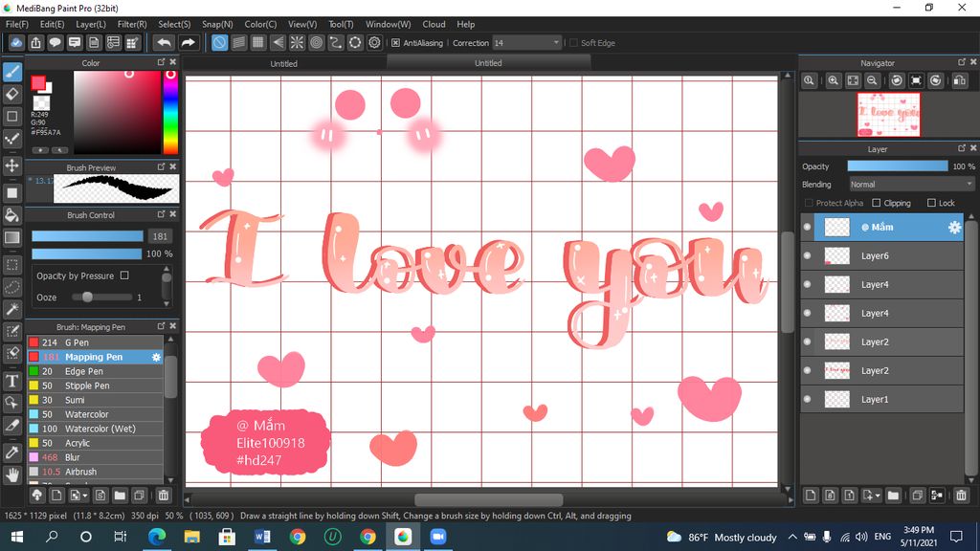The height and width of the screenshot is (551, 980).
Task: Adjust the layer Opacity slider
Action: coord(898,166)
